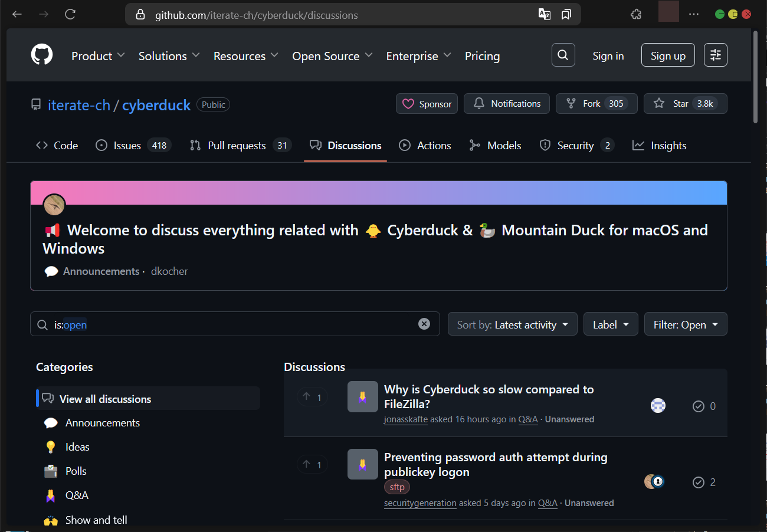767x532 pixels.
Task: Switch to Security tab
Action: click(x=576, y=145)
